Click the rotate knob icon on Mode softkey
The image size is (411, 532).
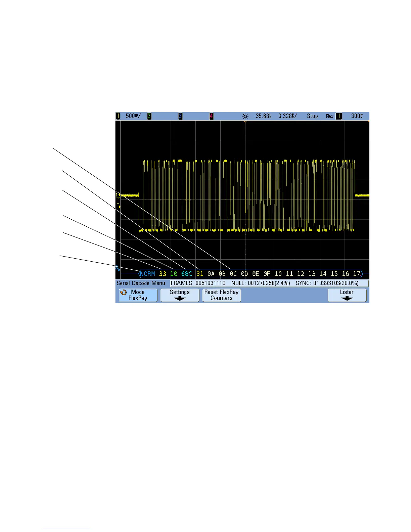click(123, 293)
